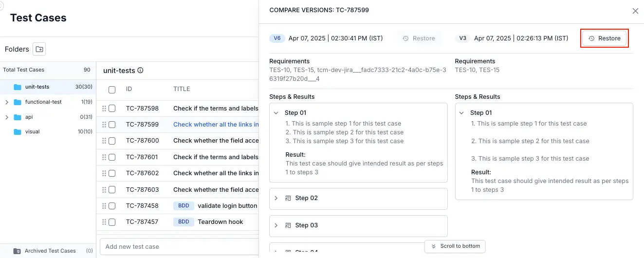Image resolution: width=644 pixels, height=258 pixels.
Task: Click the Step 03 shared-step icon
Action: pyautogui.click(x=288, y=225)
